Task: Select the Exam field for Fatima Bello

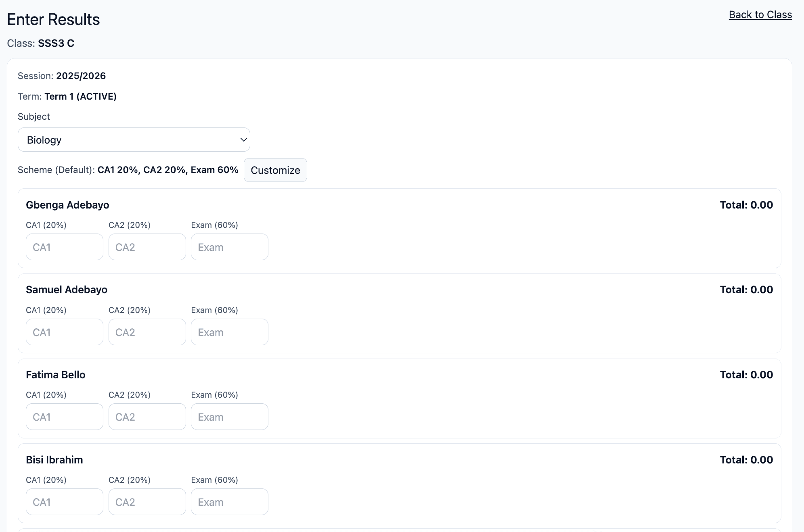Action: tap(229, 417)
